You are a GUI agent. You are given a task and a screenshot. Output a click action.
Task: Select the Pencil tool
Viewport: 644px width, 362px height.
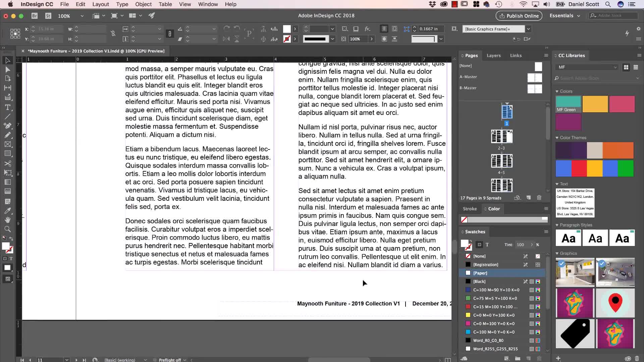pyautogui.click(x=7, y=135)
